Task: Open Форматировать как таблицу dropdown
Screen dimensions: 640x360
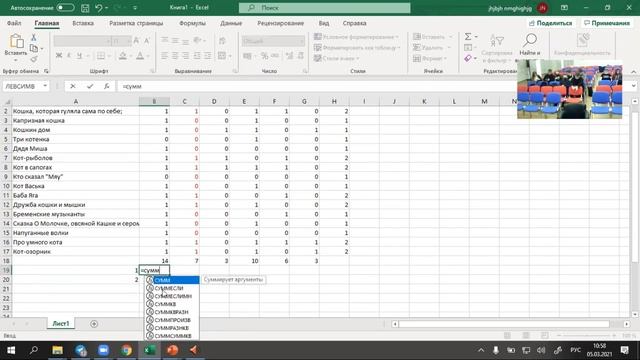Action: 357,48
